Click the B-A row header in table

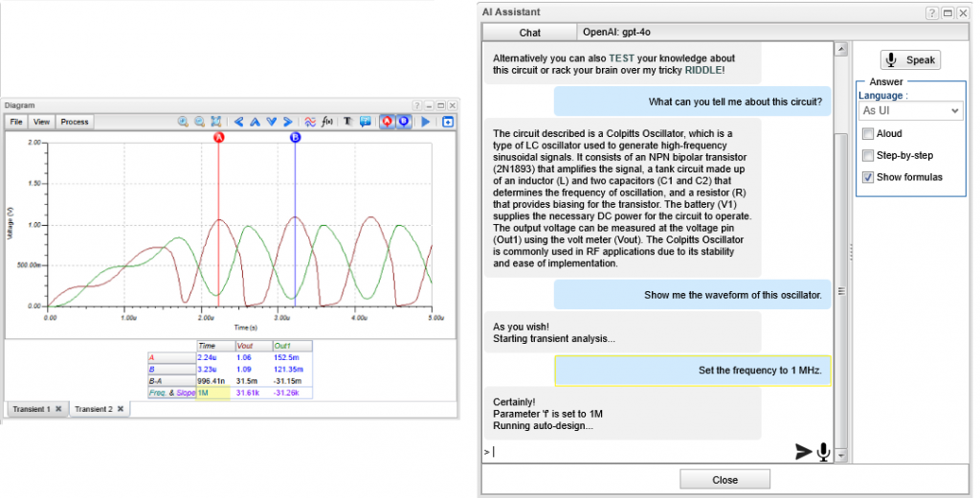(172, 381)
